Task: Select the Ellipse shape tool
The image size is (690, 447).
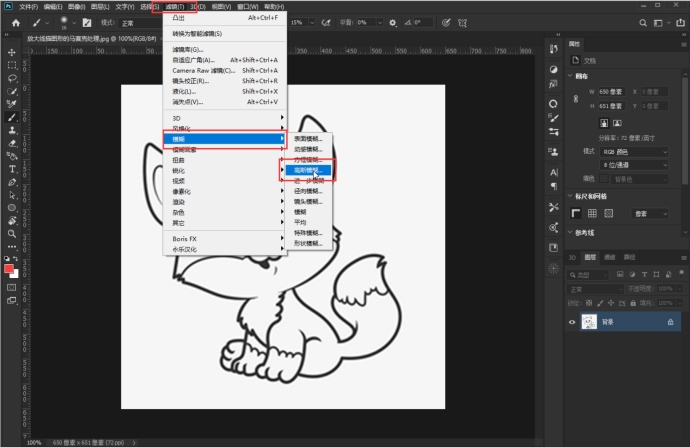Action: click(12, 208)
